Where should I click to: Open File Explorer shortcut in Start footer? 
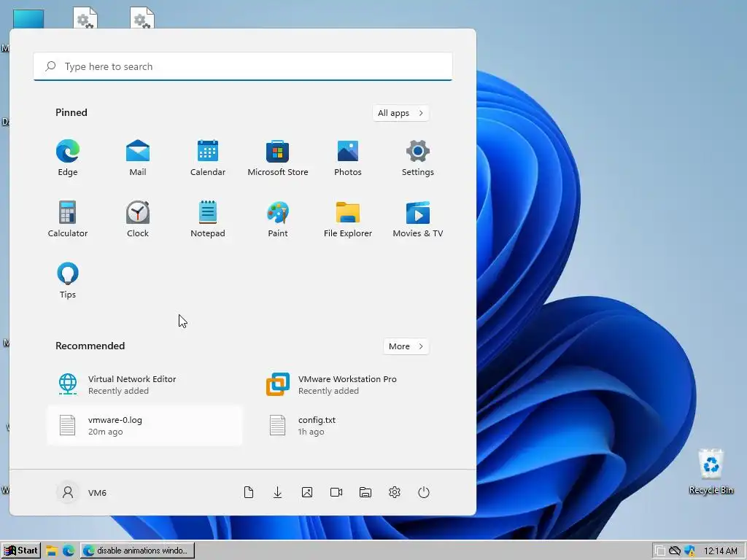click(x=365, y=492)
